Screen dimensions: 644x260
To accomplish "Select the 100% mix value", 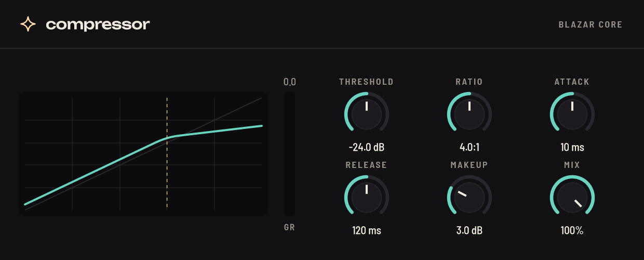I will (572, 230).
